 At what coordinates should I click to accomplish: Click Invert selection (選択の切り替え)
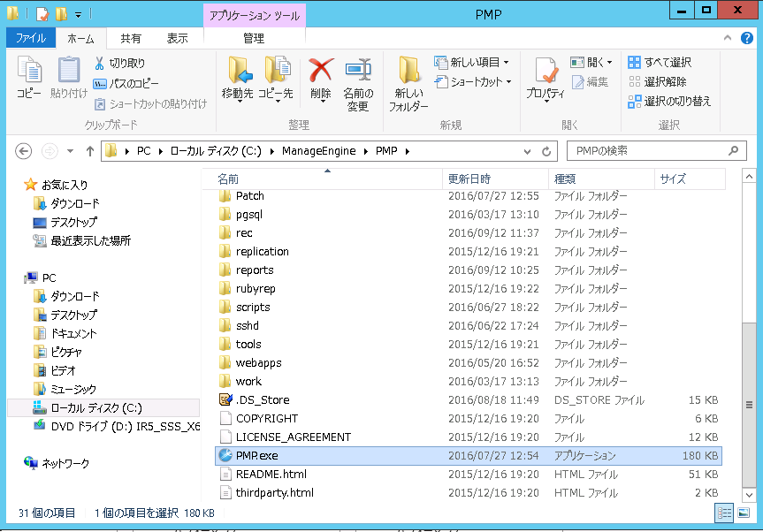(x=669, y=101)
